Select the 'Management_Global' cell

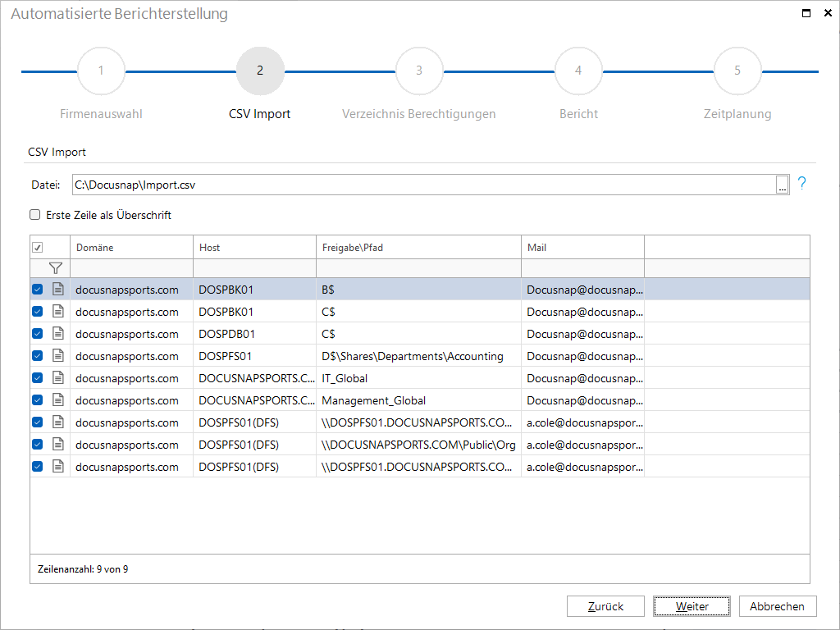[418, 399]
